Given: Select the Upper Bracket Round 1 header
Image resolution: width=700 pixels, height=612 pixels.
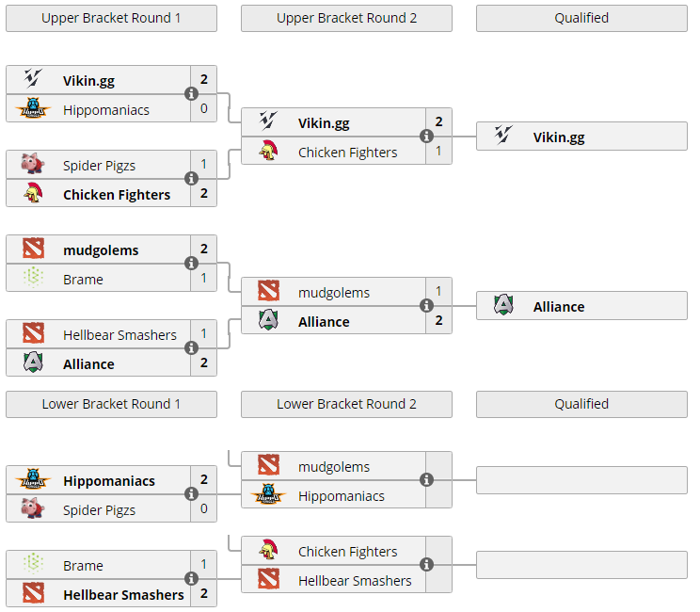Looking at the screenshot, I should point(111,18).
